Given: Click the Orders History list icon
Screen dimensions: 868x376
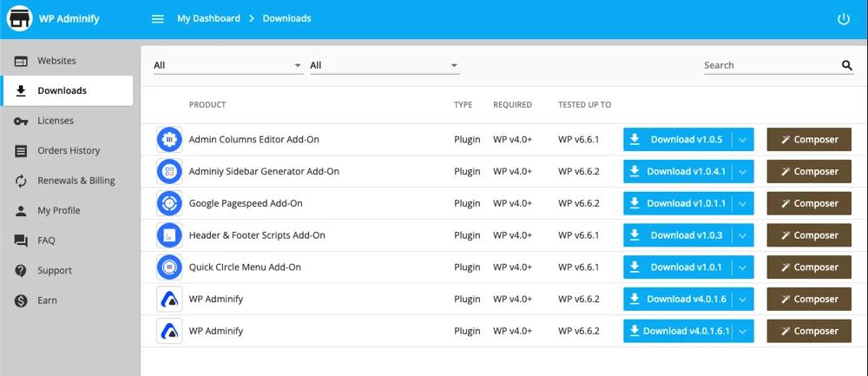Looking at the screenshot, I should click(21, 150).
